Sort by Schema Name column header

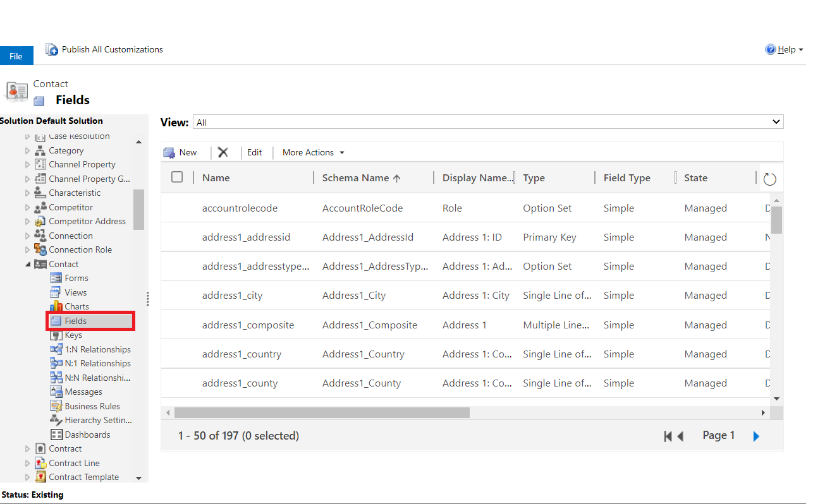click(361, 178)
